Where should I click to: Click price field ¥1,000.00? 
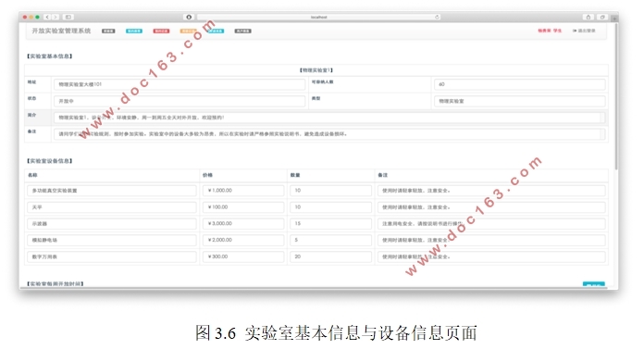pyautogui.click(x=243, y=191)
